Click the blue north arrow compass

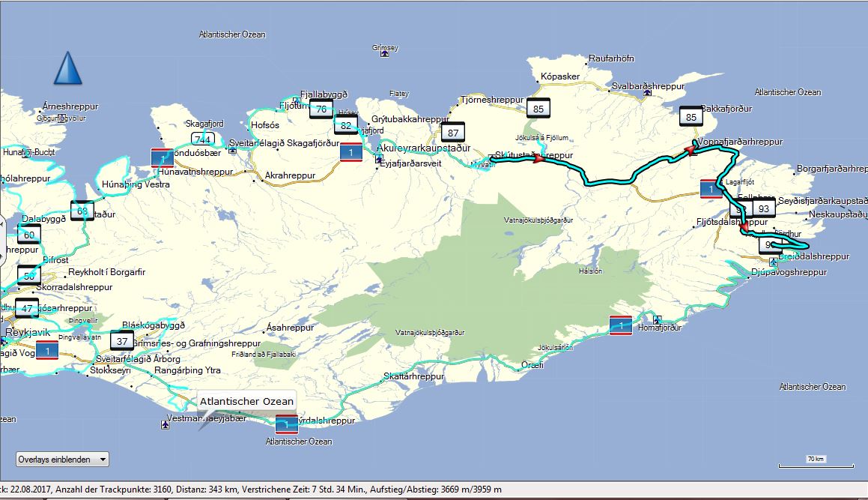point(67,69)
